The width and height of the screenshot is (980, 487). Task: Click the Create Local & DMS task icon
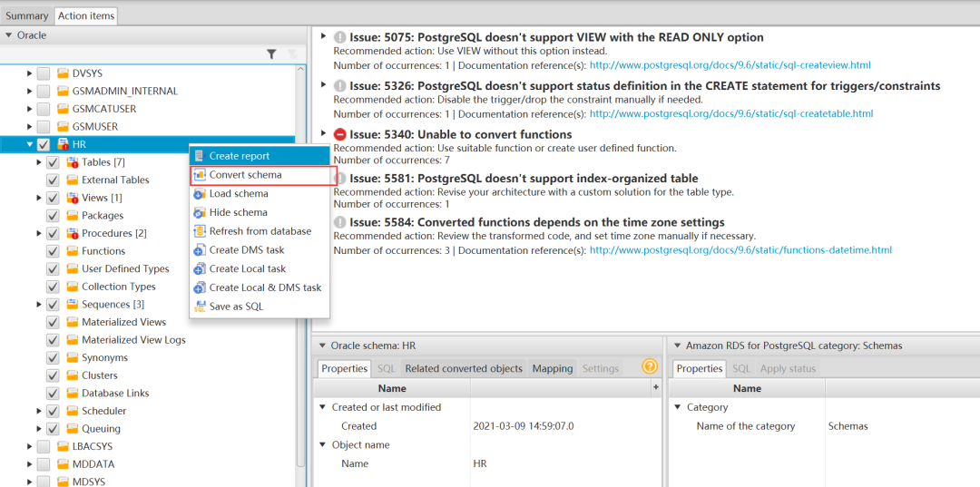click(200, 287)
